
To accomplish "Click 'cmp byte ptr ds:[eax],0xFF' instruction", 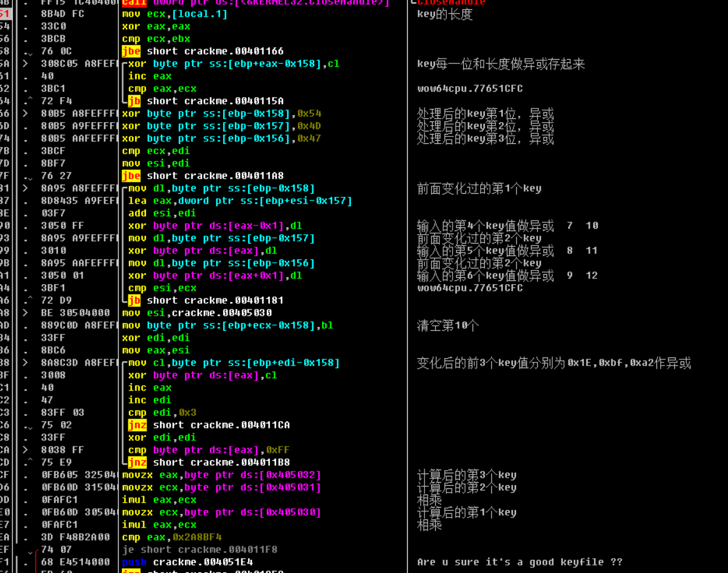I will 209,450.
